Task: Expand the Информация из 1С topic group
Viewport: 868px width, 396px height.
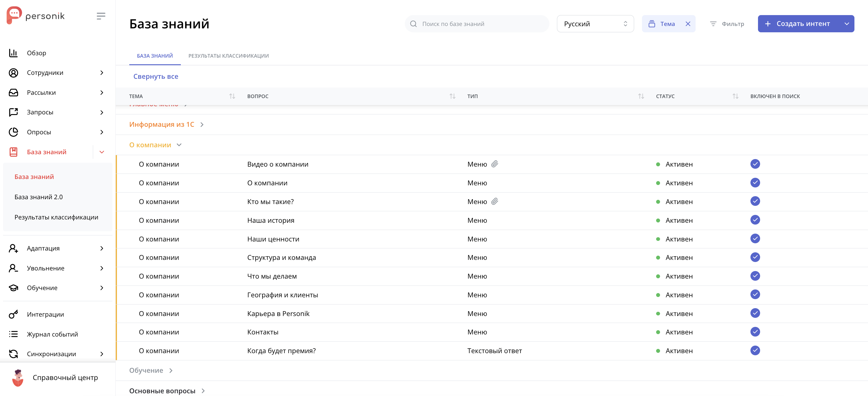Action: (x=202, y=124)
